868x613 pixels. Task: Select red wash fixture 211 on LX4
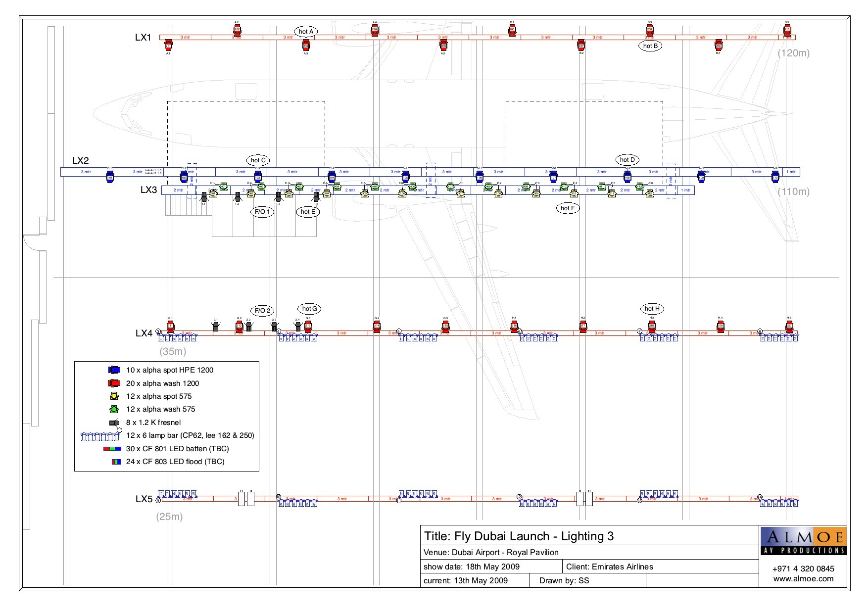coord(170,326)
